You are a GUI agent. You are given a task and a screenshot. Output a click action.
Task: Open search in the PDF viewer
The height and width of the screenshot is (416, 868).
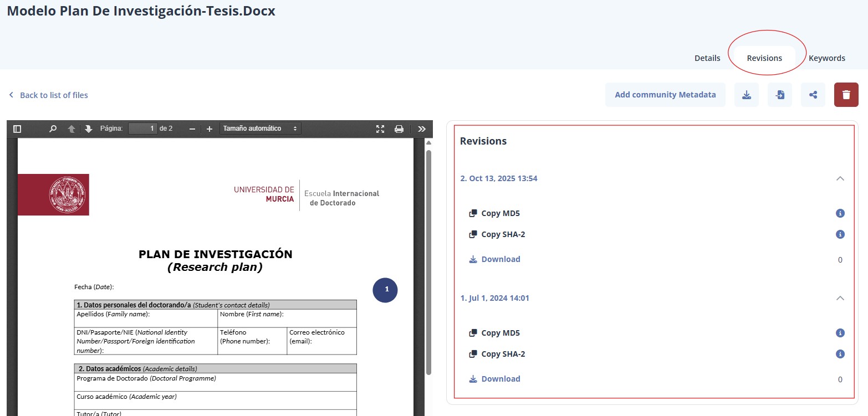pos(53,129)
